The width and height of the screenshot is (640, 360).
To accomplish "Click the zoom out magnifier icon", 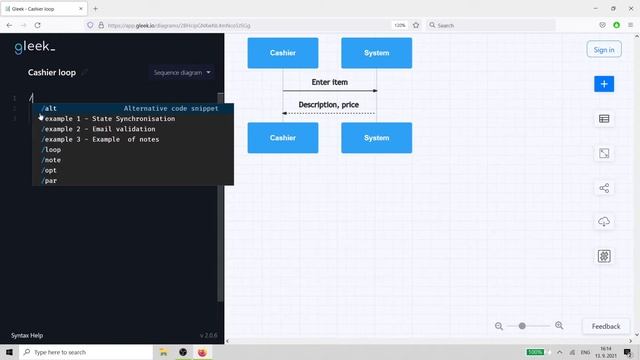I will pyautogui.click(x=498, y=326).
